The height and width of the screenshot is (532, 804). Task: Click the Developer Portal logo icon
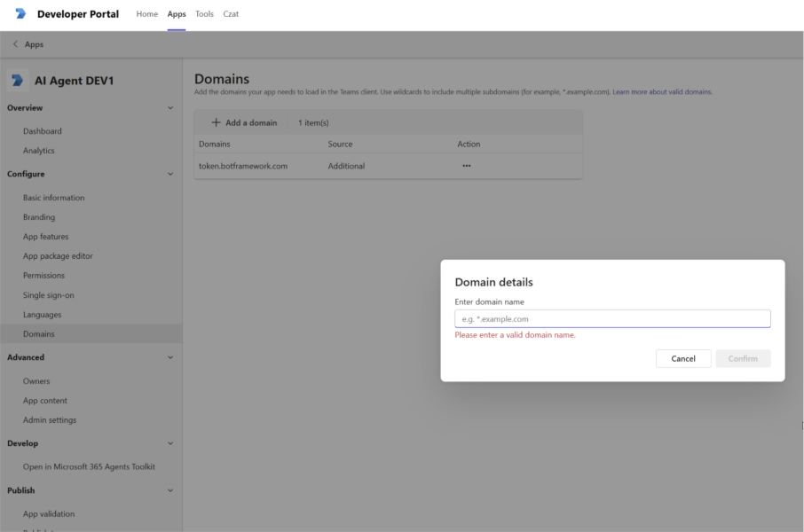pos(20,14)
